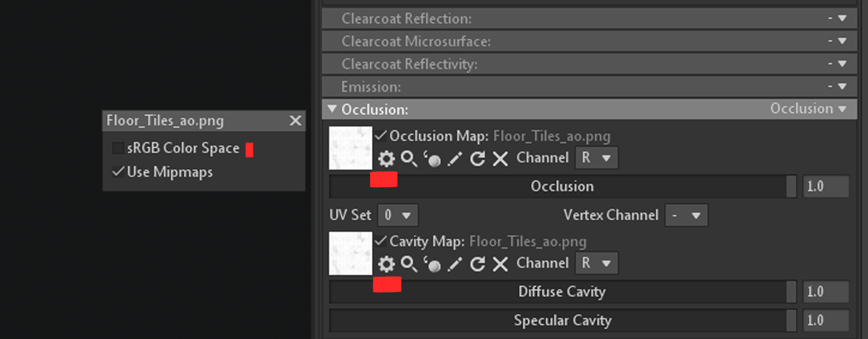Click the Diffuse Cavity slider
This screenshot has width=868, height=339.
click(562, 292)
